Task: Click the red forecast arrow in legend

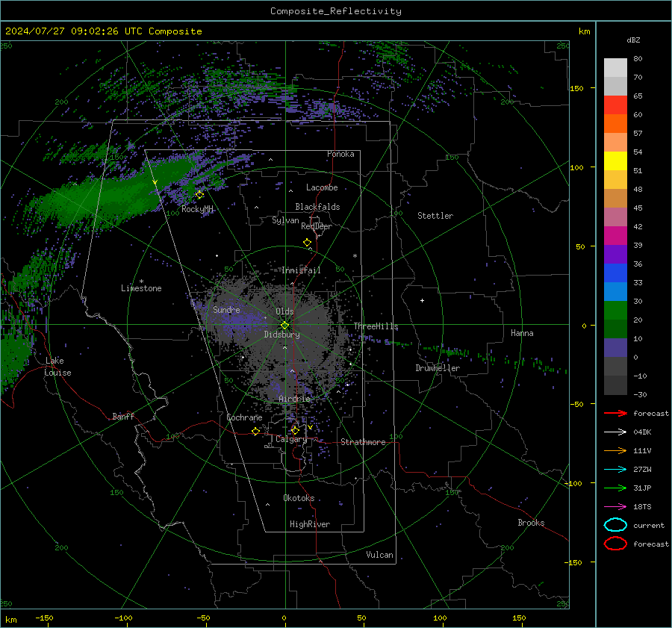Action: 615,413
